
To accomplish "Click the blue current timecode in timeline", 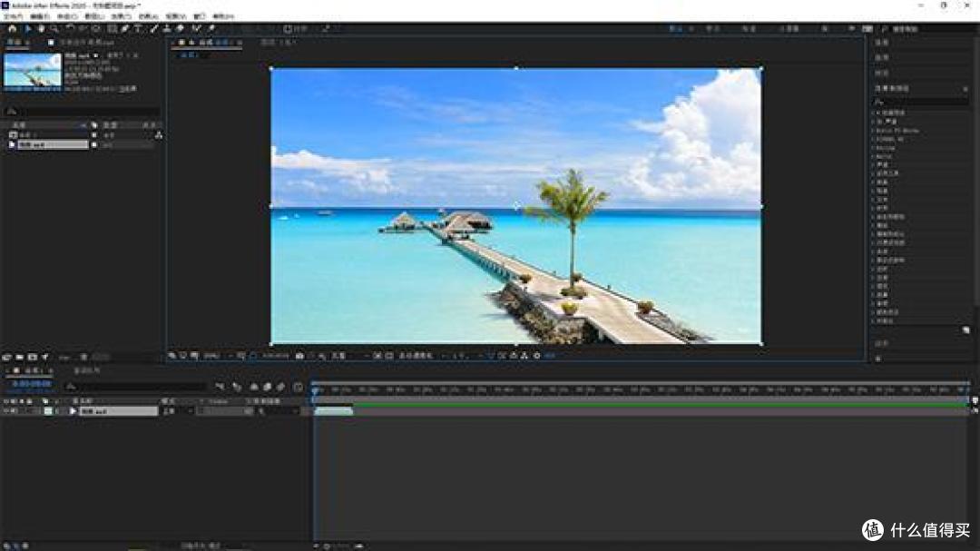I will 28,385.
